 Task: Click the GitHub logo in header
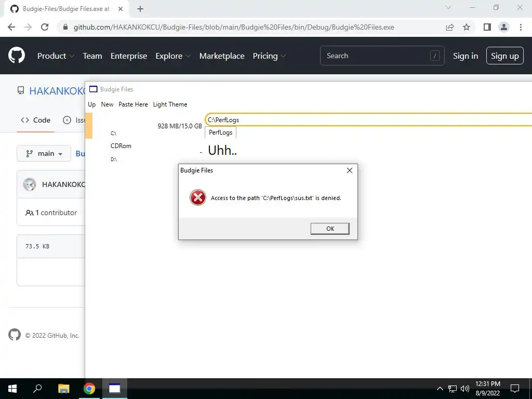[x=17, y=56]
